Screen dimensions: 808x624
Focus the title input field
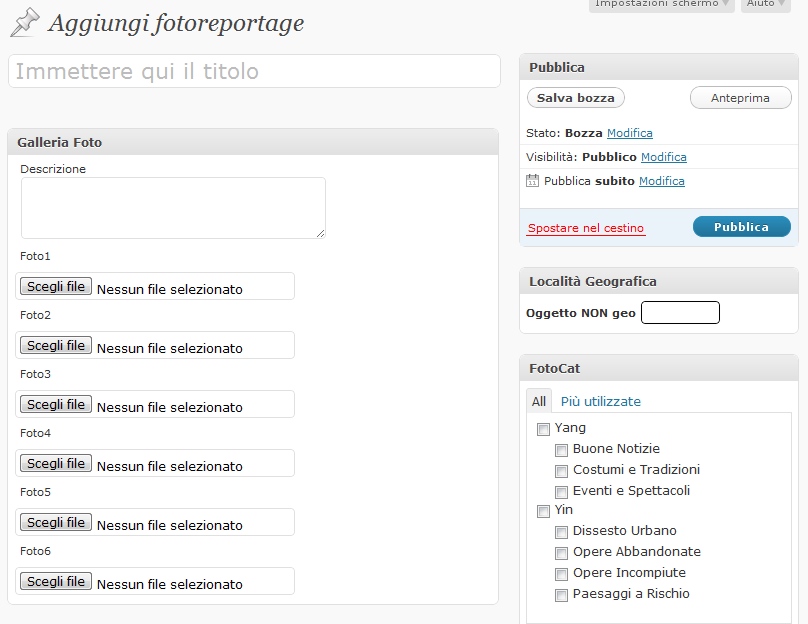click(254, 71)
